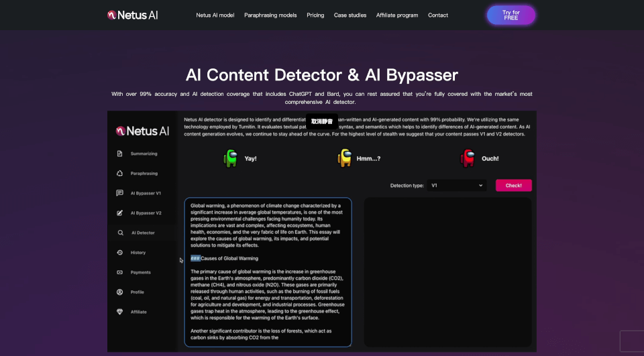The image size is (644, 356).
Task: Click the Netus AI logo in header
Action: [132, 15]
